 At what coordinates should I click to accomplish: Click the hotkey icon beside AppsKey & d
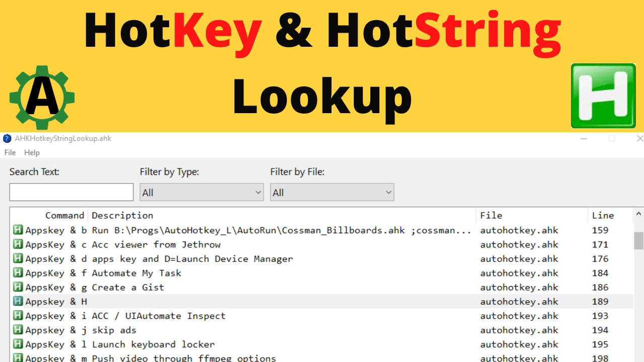click(x=18, y=259)
